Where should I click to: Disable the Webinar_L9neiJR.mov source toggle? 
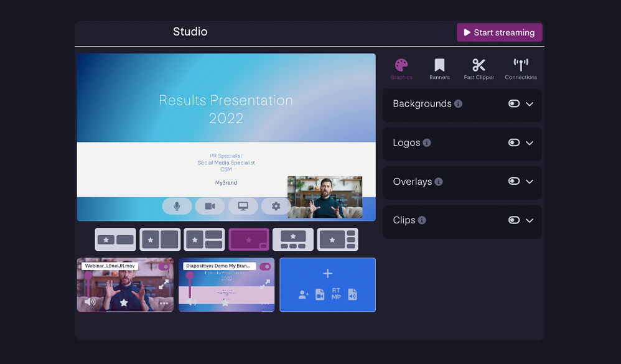click(x=164, y=266)
